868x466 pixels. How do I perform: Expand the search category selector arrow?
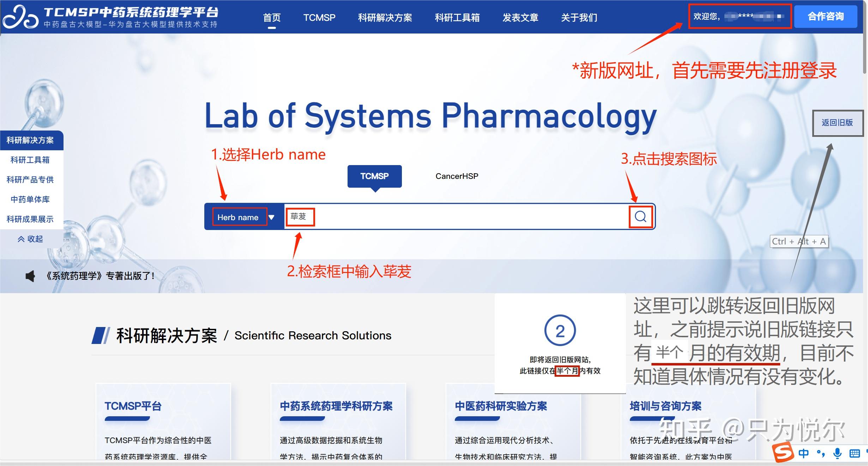tap(272, 217)
